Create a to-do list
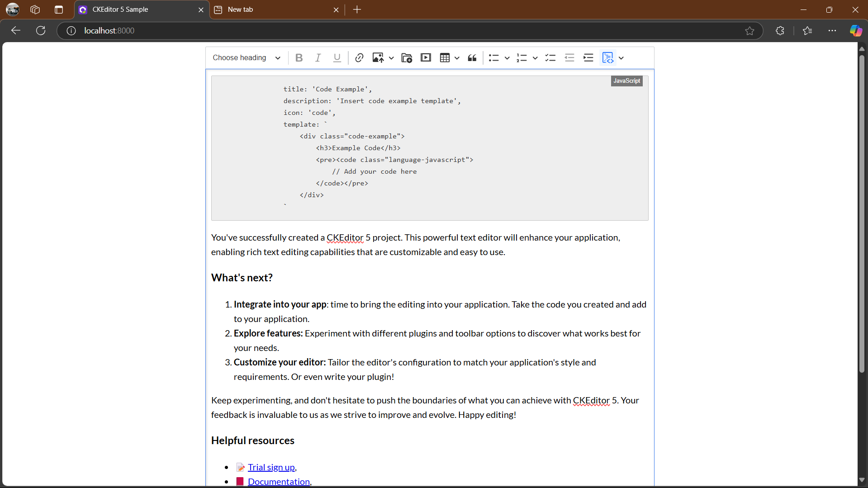 click(x=550, y=57)
